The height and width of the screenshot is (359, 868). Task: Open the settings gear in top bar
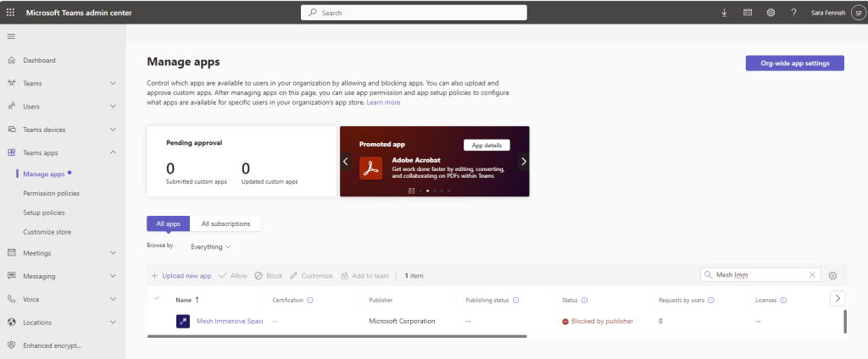coord(771,13)
